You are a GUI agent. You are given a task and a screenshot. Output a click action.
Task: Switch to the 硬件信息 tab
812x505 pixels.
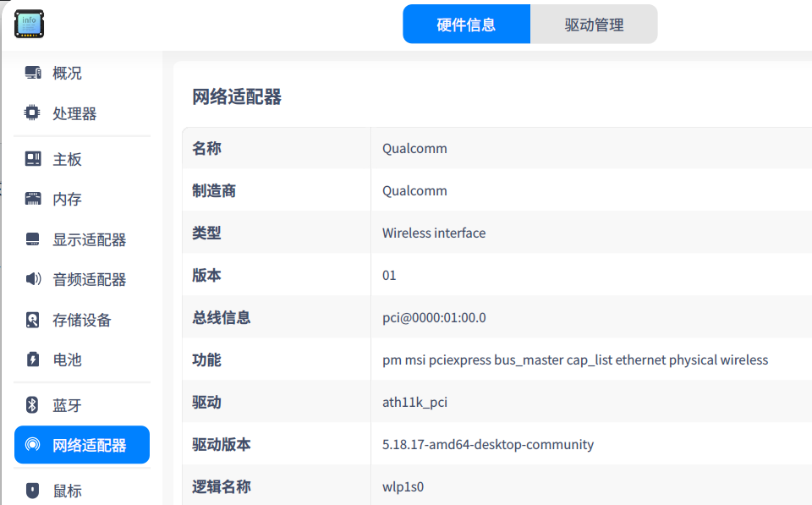467,25
